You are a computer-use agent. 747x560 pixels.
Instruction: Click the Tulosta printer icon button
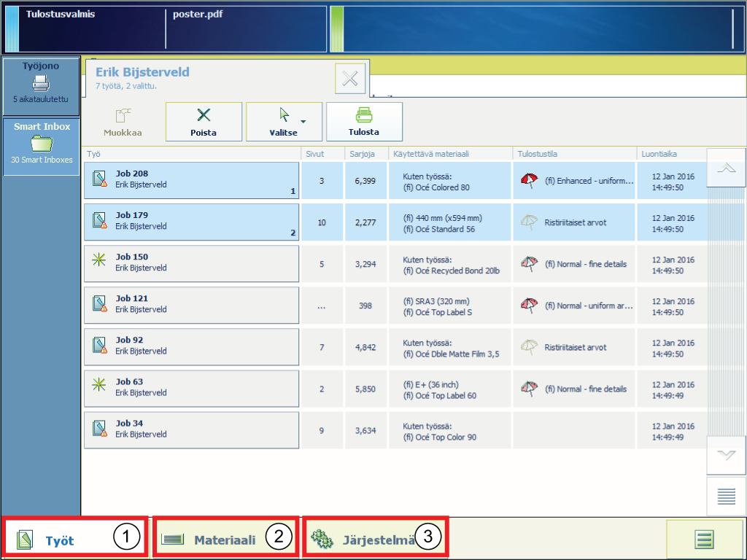[x=364, y=121]
